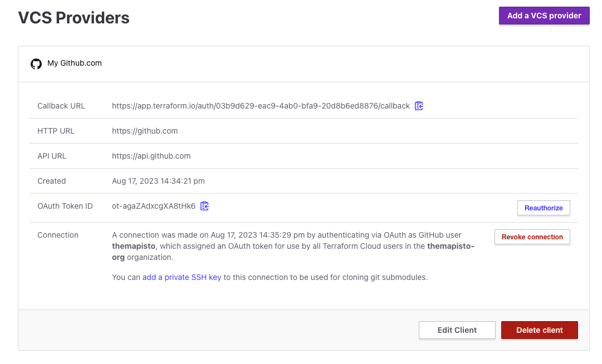Image resolution: width=602 pixels, height=364 pixels.
Task: Click the Connection row label
Action: [x=57, y=235]
